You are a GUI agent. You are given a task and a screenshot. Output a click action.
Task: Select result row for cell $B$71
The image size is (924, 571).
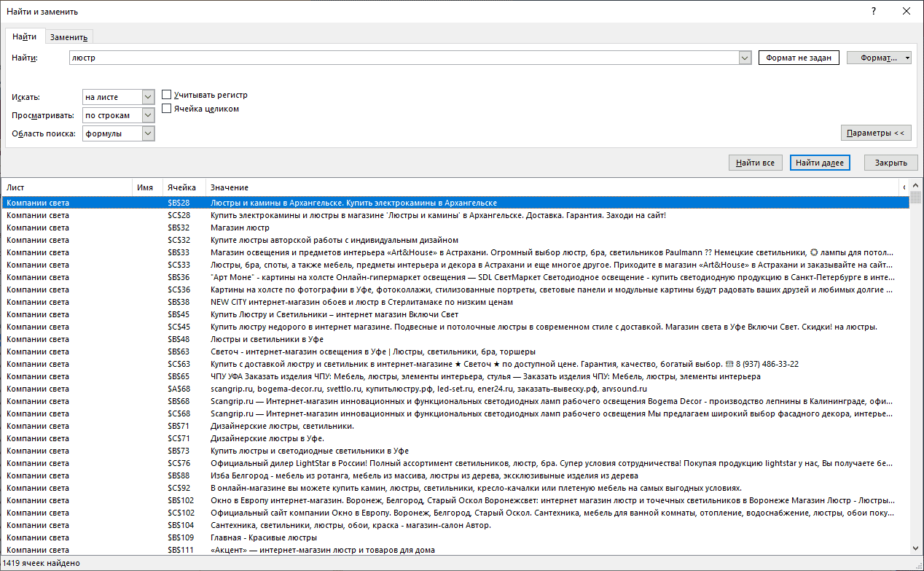click(455, 426)
